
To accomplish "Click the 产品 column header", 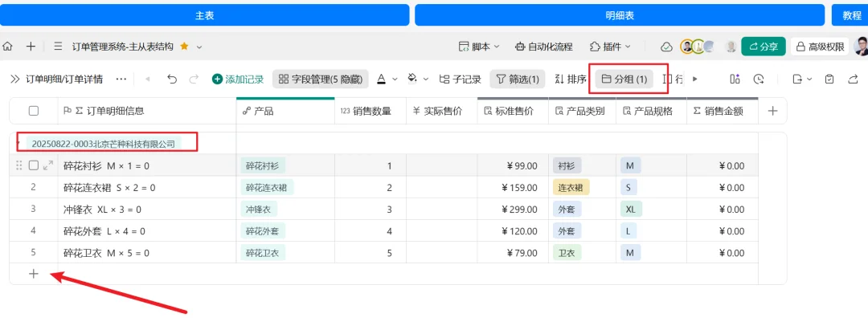I will coord(285,111).
